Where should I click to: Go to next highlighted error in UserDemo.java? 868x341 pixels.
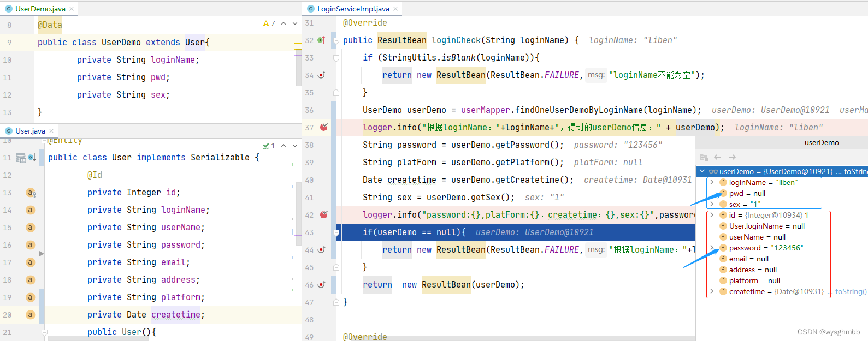(295, 24)
